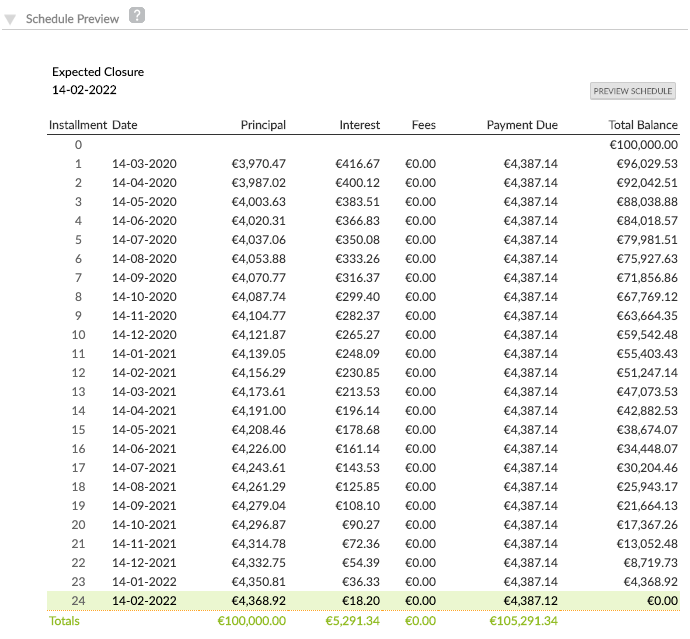Click the Fees column header
This screenshot has height=639, width=690.
click(x=424, y=125)
